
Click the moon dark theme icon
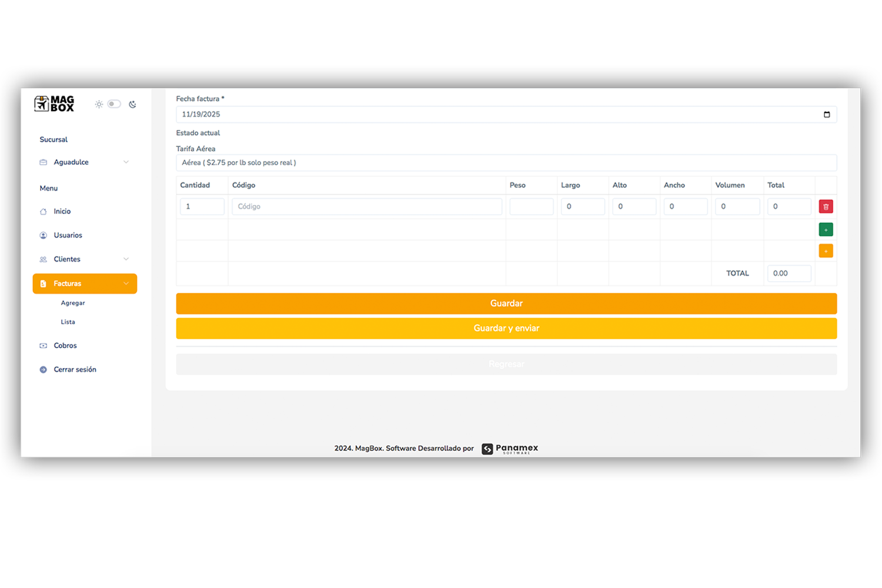point(132,105)
